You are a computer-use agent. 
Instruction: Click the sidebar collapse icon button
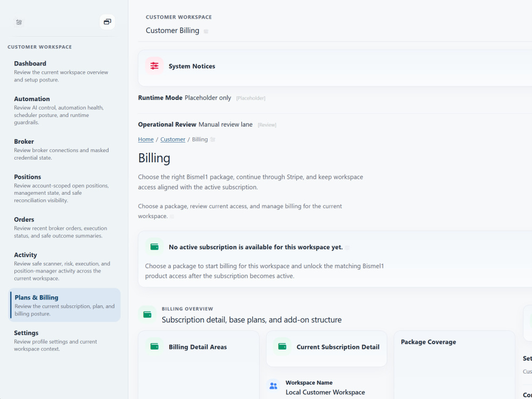(107, 22)
